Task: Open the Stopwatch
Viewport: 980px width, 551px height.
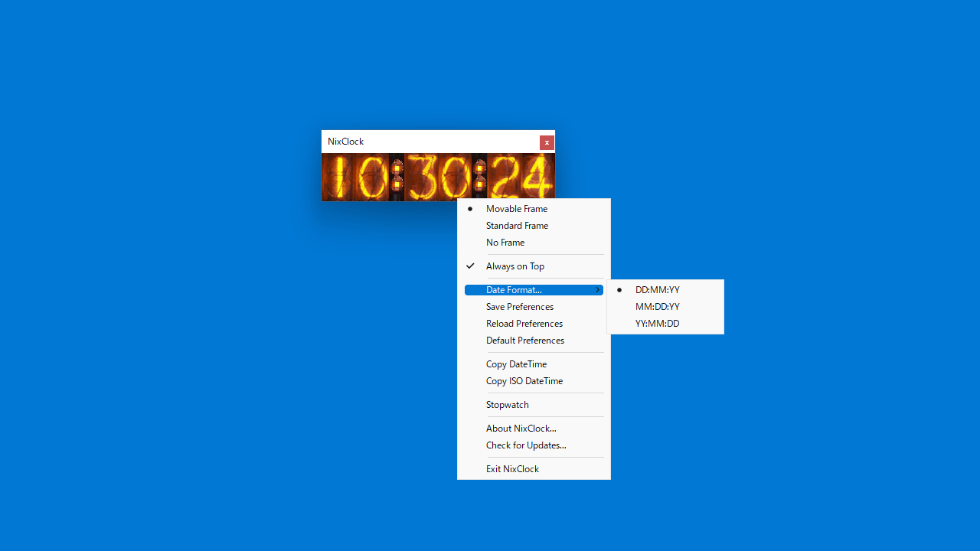Action: point(534,405)
